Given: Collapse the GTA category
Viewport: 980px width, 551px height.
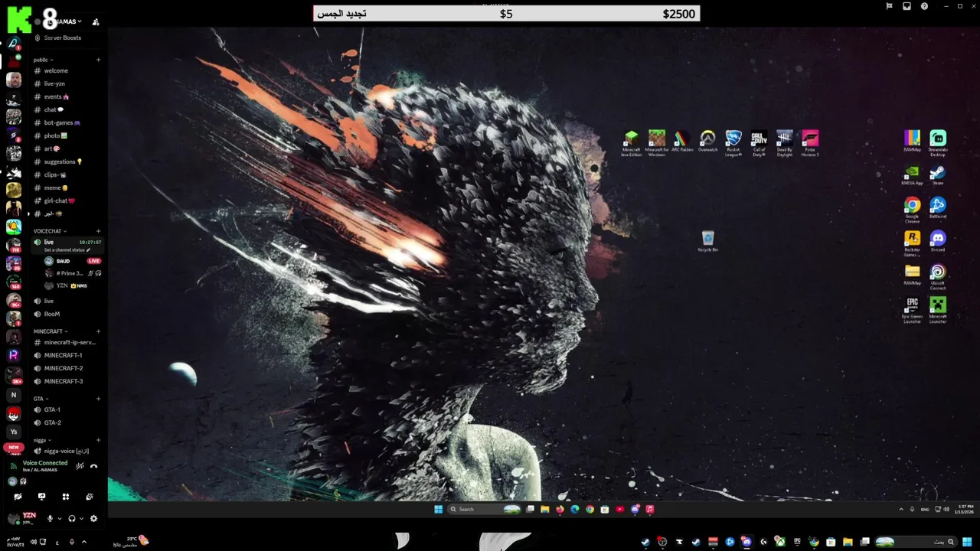Looking at the screenshot, I should coord(41,399).
